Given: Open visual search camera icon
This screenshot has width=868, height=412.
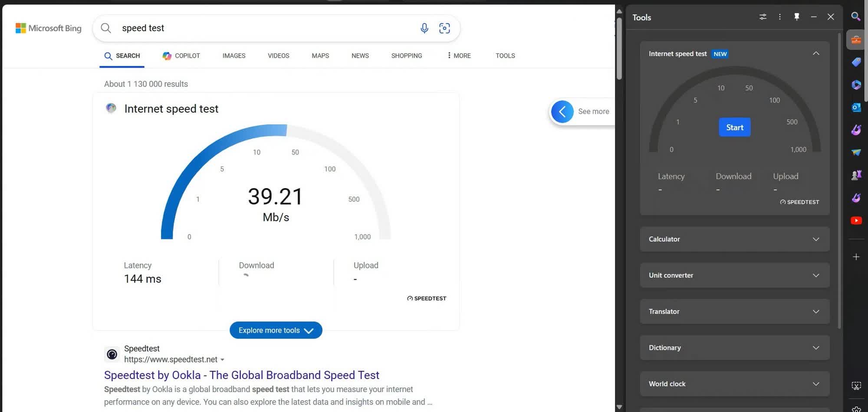Looking at the screenshot, I should coord(444,28).
